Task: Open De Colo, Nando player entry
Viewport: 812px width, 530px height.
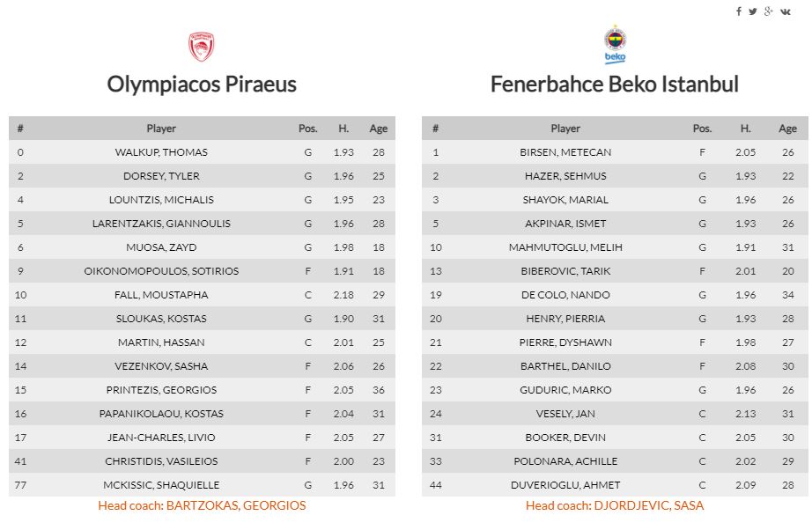Action: (x=565, y=295)
